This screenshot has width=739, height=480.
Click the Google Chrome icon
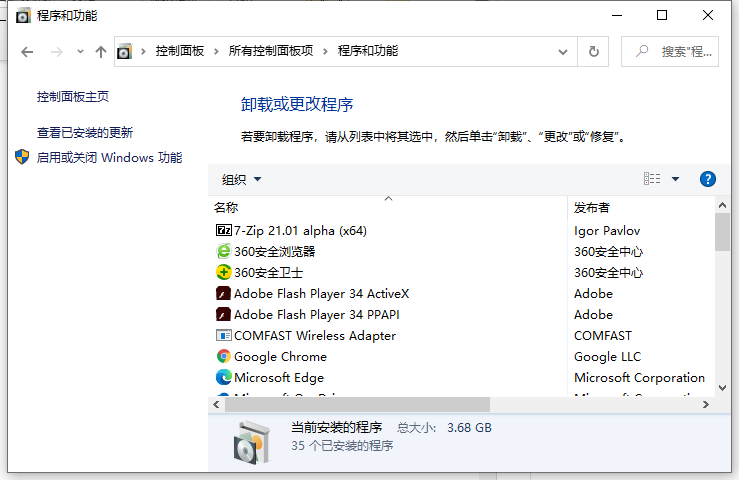[223, 356]
